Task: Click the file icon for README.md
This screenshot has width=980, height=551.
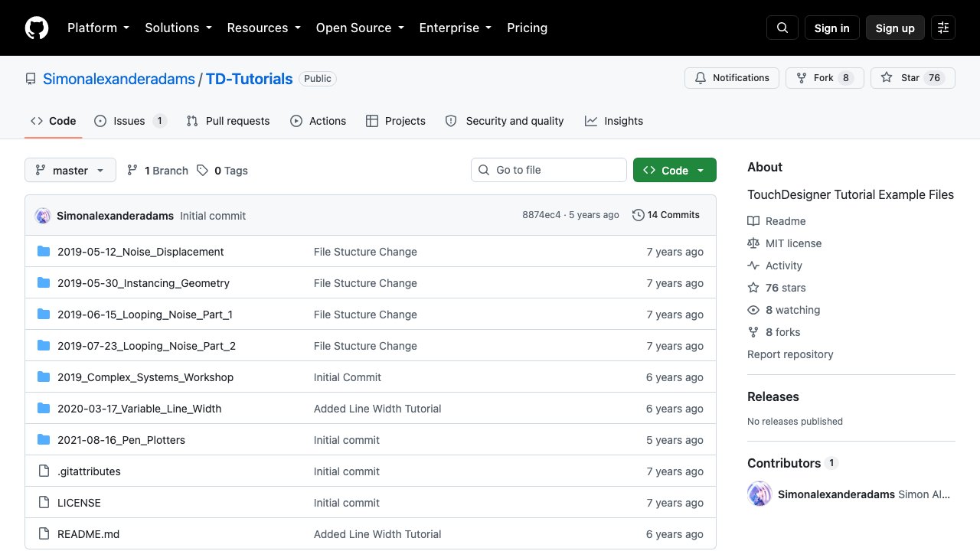Action: click(x=44, y=534)
